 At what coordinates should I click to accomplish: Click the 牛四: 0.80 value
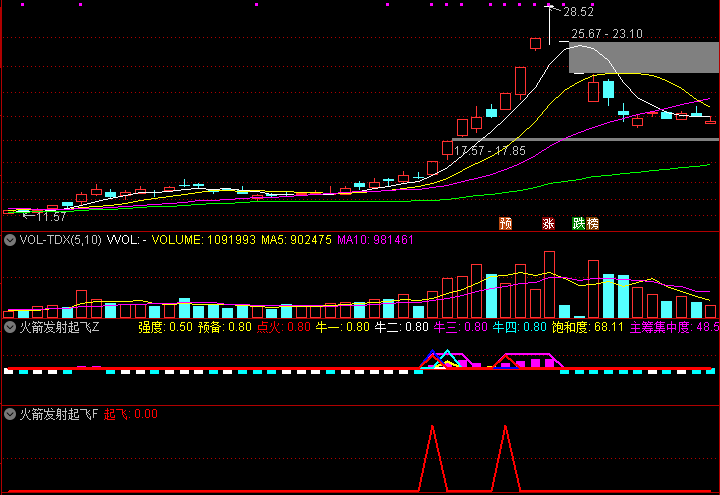tap(519, 327)
